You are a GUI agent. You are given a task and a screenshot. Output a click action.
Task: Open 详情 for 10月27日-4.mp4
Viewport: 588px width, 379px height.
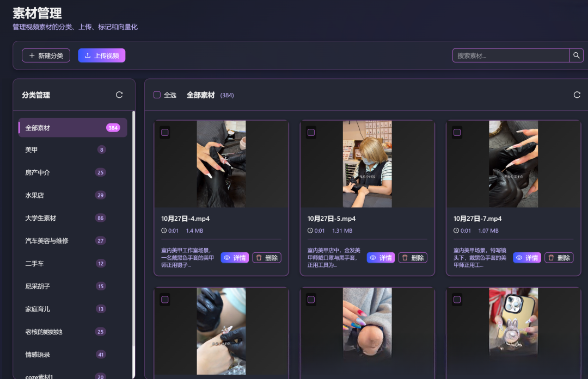pyautogui.click(x=235, y=257)
